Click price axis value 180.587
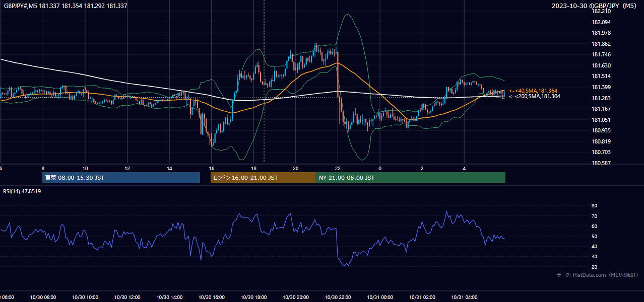 pyautogui.click(x=601, y=163)
